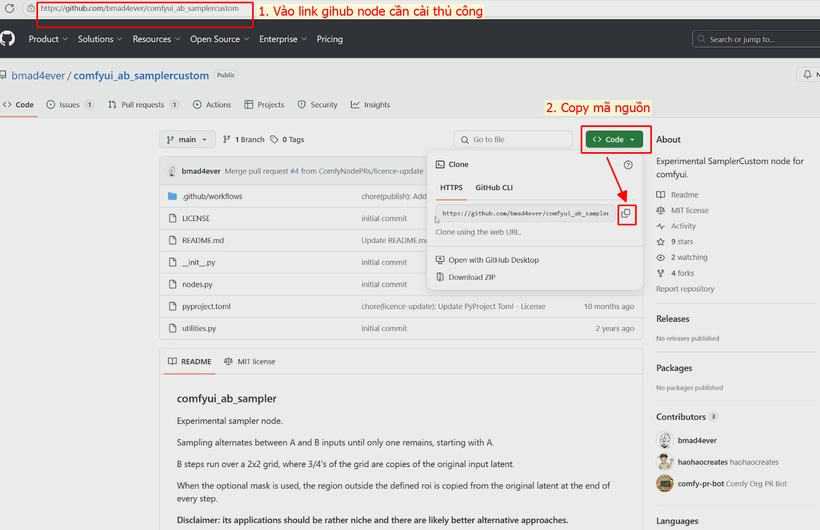Open the Actions tab

point(212,105)
